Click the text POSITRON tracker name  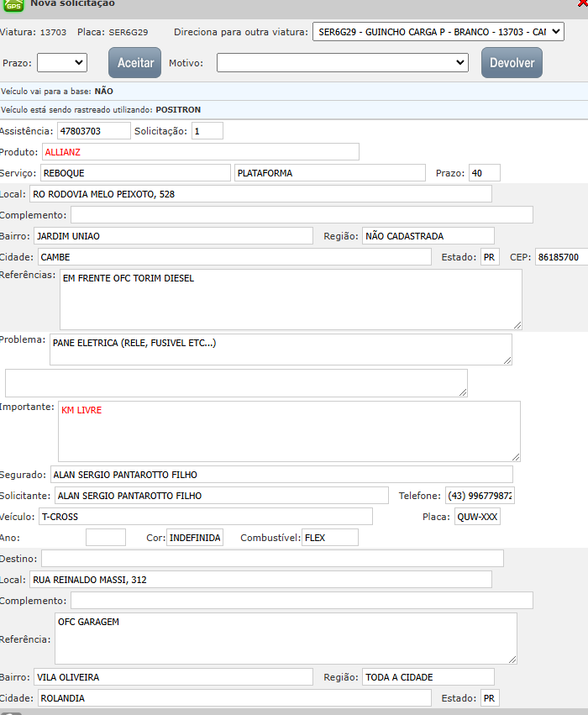pos(178,109)
